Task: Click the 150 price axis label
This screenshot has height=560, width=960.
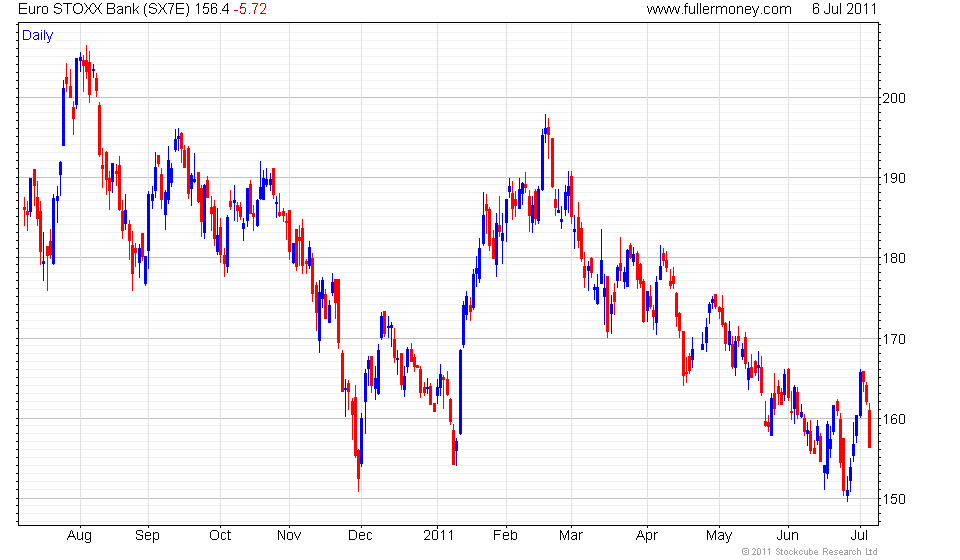Action: point(893,499)
